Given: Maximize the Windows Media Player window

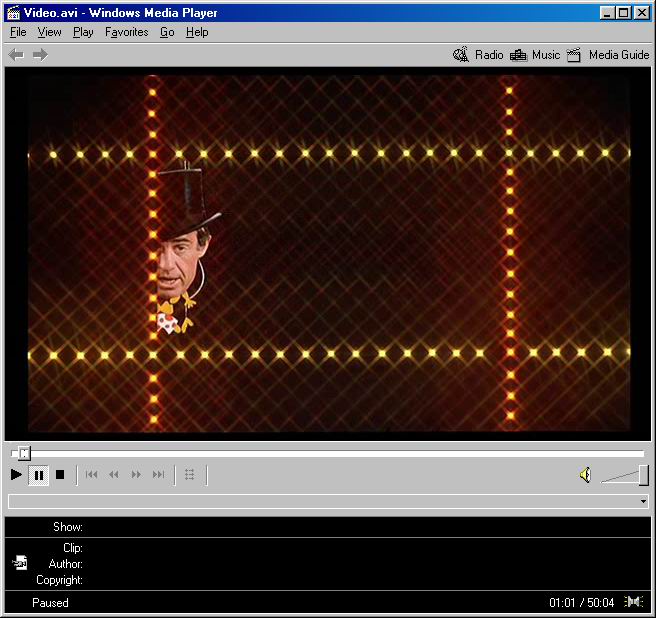Looking at the screenshot, I should (x=623, y=13).
